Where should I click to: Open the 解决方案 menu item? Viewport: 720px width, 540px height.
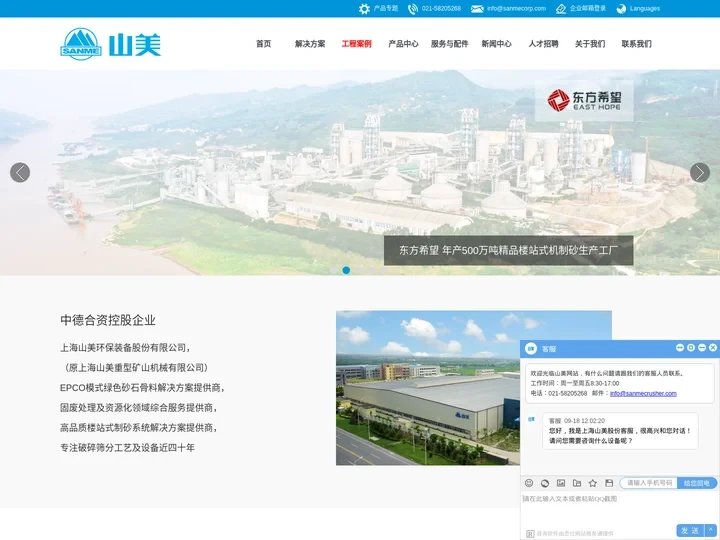[310, 44]
